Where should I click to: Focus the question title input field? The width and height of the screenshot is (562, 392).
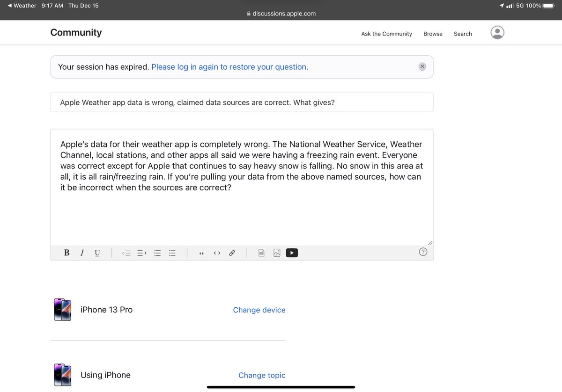(242, 102)
